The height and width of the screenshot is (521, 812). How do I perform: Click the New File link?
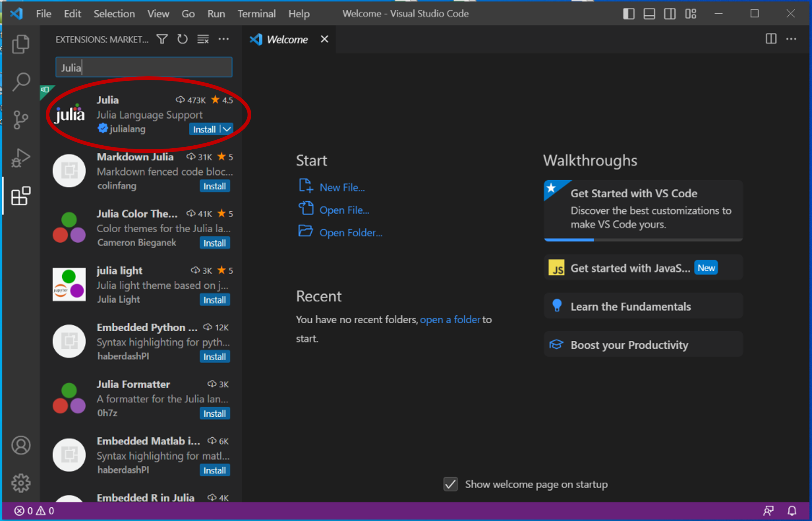tap(342, 187)
